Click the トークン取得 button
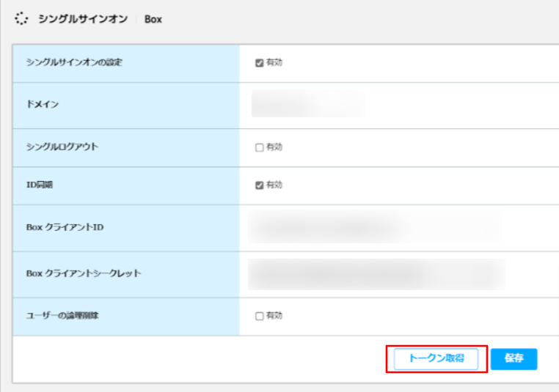 (x=436, y=359)
